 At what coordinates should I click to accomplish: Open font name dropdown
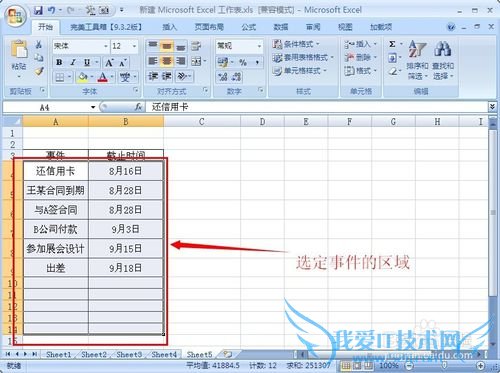[106, 46]
